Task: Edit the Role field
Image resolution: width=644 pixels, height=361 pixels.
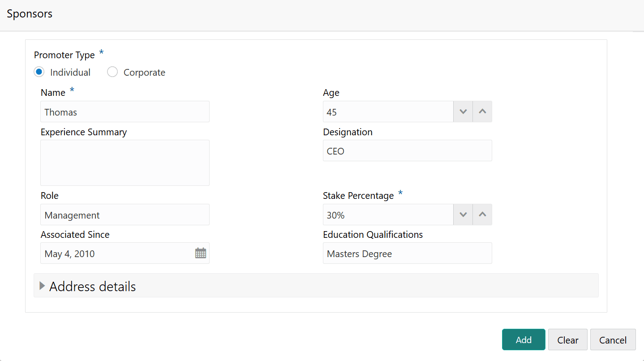Action: 125,215
